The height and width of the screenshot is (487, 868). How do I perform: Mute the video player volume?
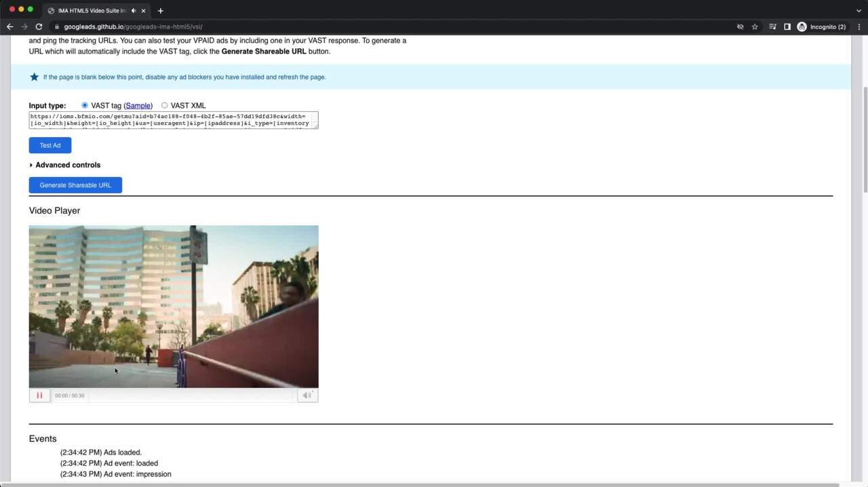pyautogui.click(x=307, y=395)
